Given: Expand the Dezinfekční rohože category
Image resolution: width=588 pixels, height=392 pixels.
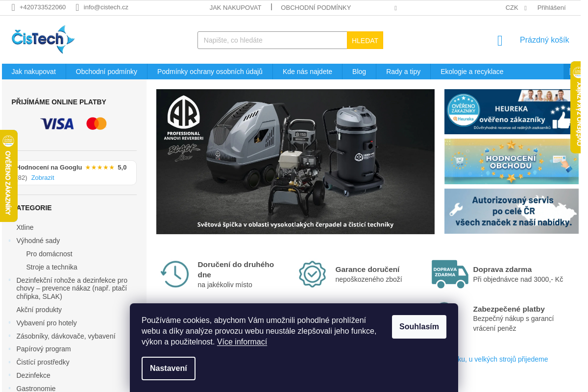Looking at the screenshot, I should coord(9,280).
